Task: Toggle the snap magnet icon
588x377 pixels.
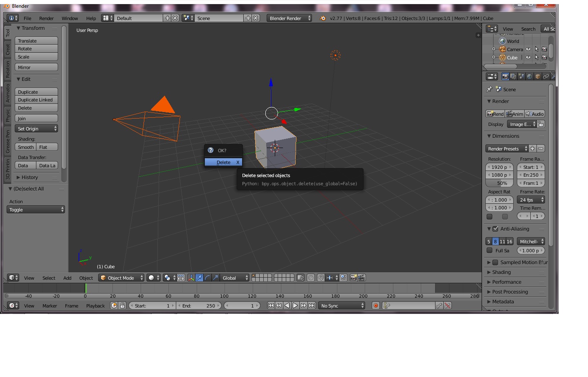Action: tap(321, 278)
